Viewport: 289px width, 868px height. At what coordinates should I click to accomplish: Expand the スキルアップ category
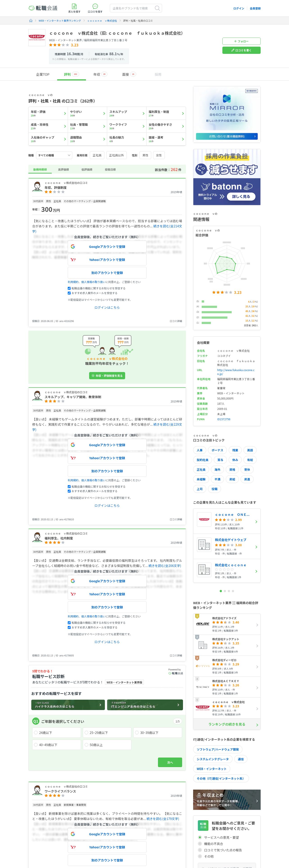coord(126,114)
